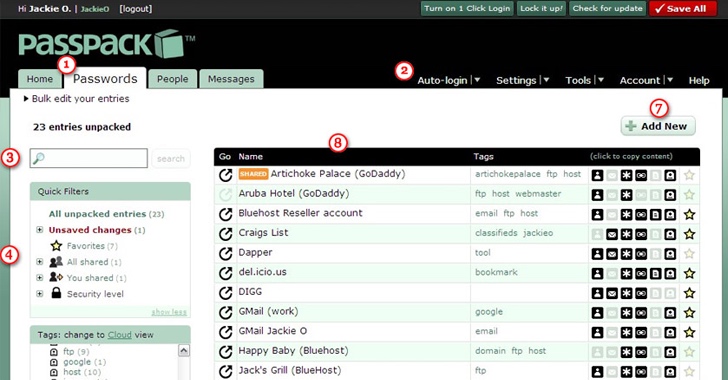Image resolution: width=728 pixels, height=380 pixels.
Task: Click Check for update button
Action: [x=607, y=8]
